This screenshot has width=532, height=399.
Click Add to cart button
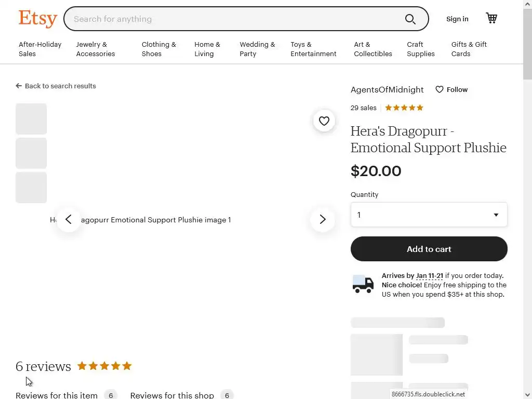pos(429,249)
